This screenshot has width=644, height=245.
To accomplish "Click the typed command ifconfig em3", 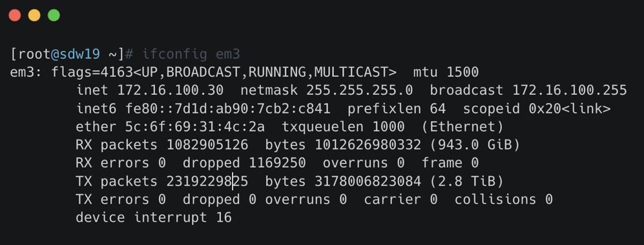I will 191,54.
